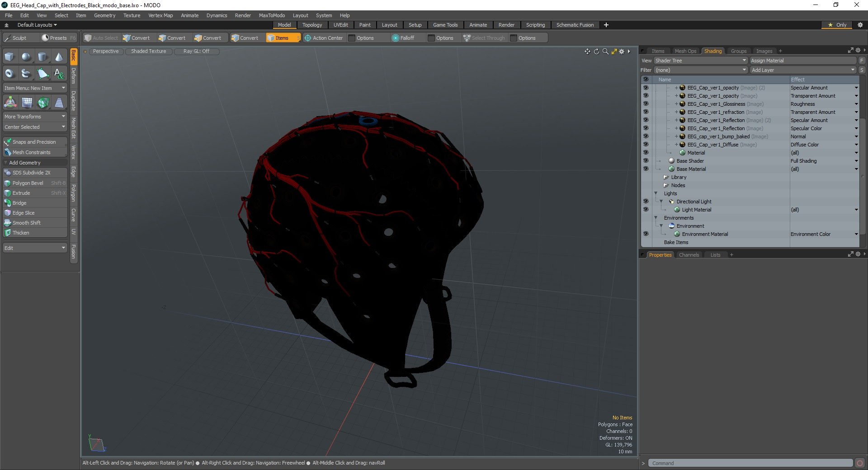The width and height of the screenshot is (868, 470).
Task: Activate the Bridge tool
Action: click(x=35, y=203)
